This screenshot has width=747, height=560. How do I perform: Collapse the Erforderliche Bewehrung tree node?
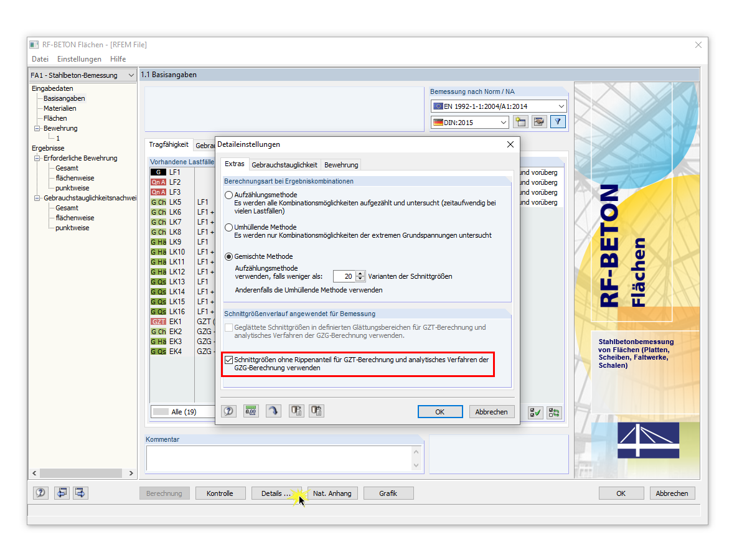(x=37, y=158)
